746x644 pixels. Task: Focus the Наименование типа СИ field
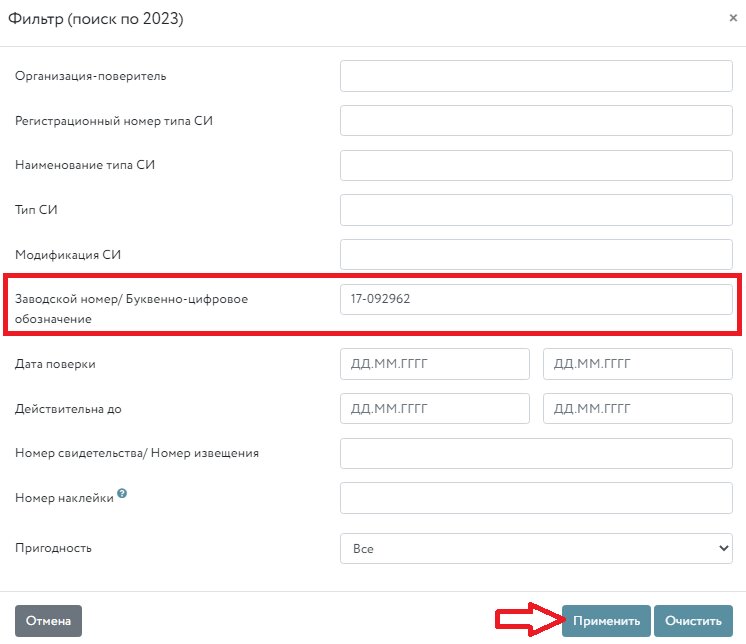click(536, 165)
